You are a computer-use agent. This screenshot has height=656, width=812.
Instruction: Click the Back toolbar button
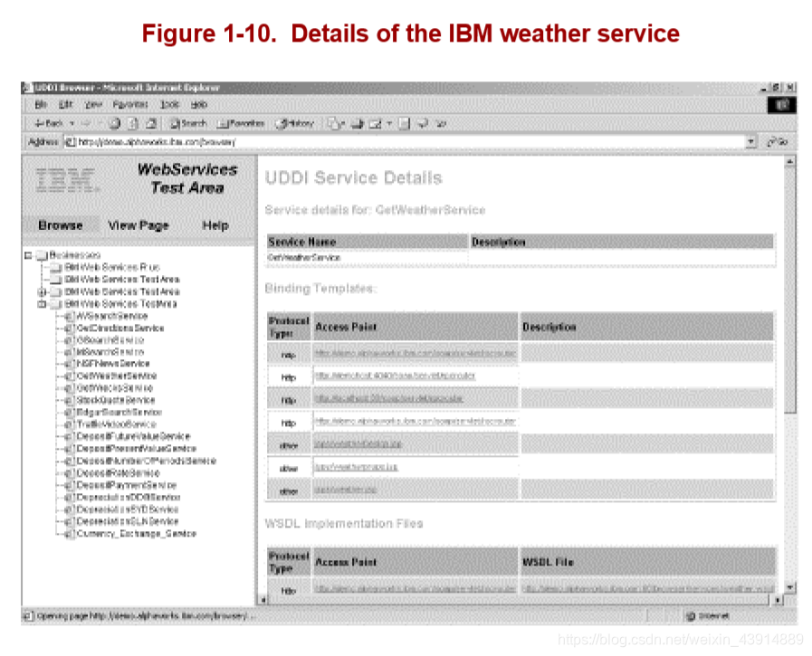[x=49, y=123]
